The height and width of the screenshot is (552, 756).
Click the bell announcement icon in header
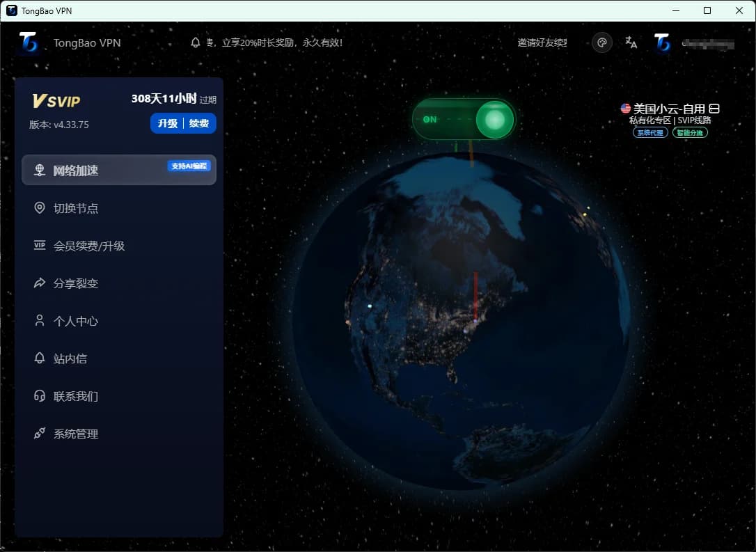click(x=196, y=42)
